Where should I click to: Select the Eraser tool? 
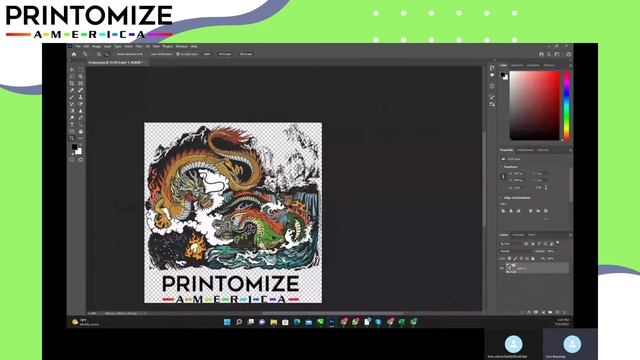click(x=80, y=104)
